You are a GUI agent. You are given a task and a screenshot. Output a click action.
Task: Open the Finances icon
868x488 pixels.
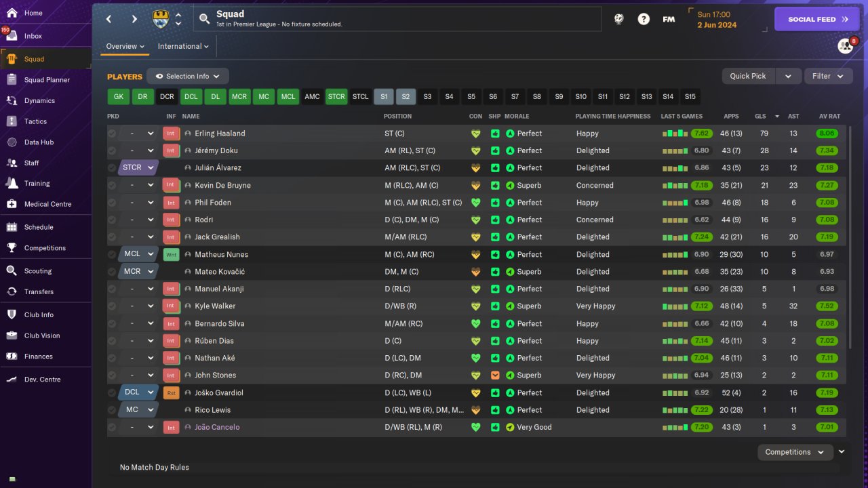pos(12,357)
